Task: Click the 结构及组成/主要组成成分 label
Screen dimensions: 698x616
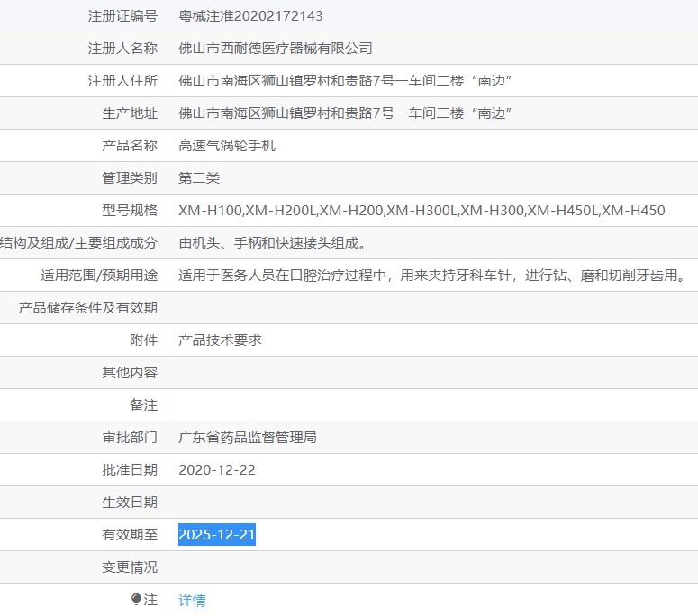Action: point(78,242)
